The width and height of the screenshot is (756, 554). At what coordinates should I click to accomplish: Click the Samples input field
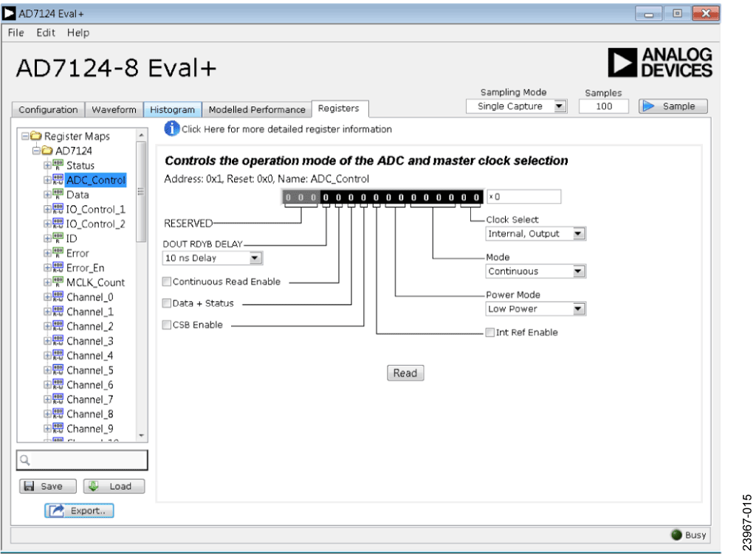coord(604,106)
